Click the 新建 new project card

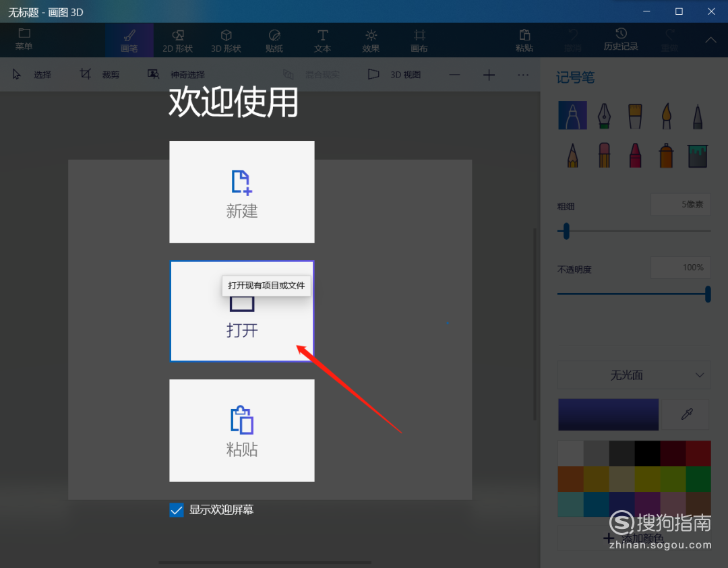click(242, 191)
